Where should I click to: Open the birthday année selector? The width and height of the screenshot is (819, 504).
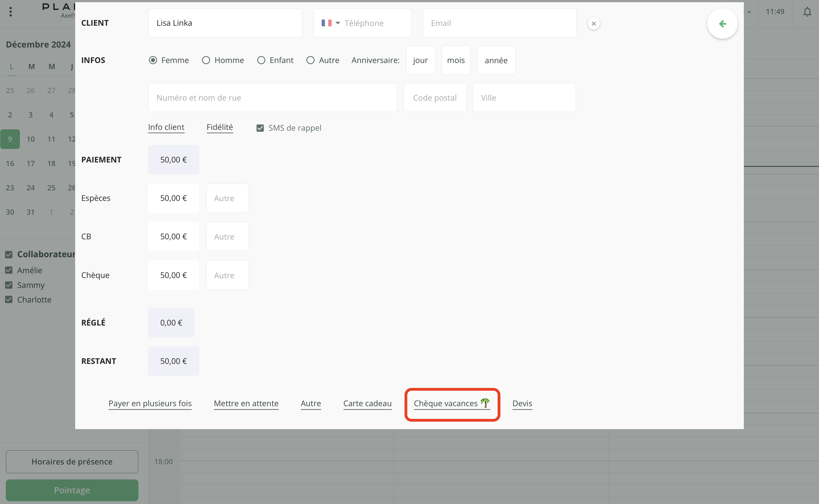click(x=496, y=60)
